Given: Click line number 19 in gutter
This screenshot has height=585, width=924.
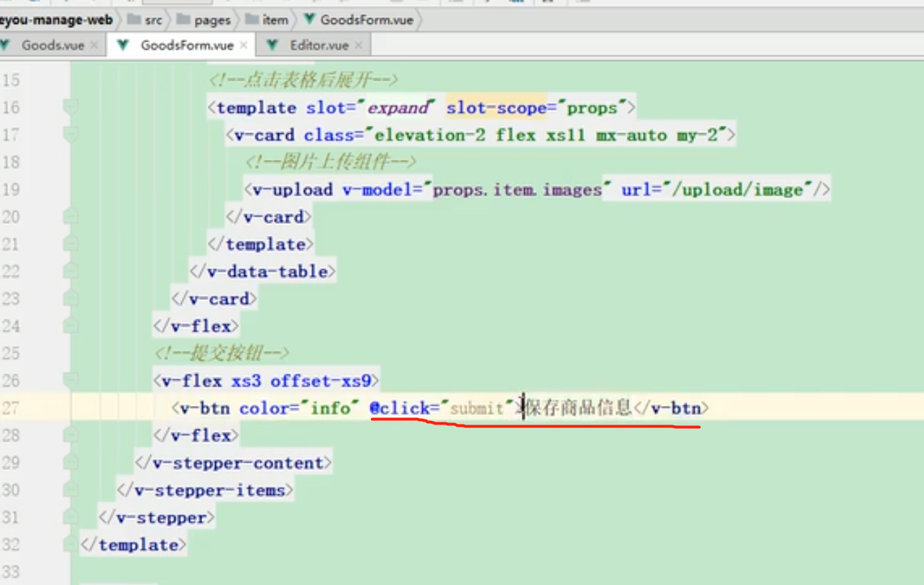Looking at the screenshot, I should pyautogui.click(x=10, y=190).
